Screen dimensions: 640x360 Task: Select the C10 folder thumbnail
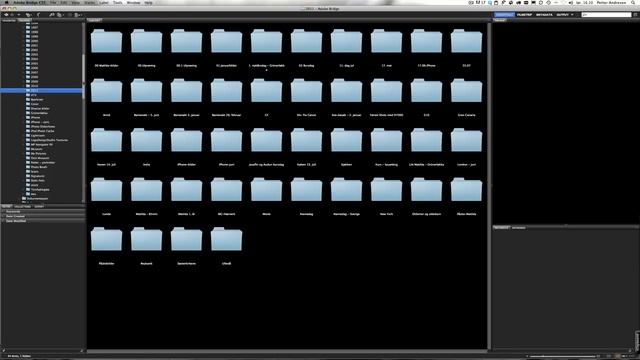click(x=426, y=91)
